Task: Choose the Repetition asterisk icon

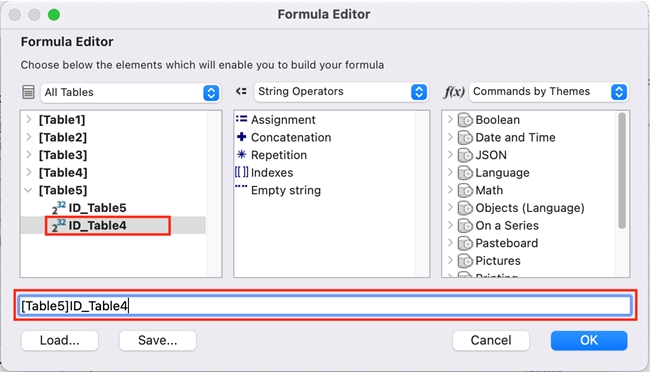Action: point(241,155)
